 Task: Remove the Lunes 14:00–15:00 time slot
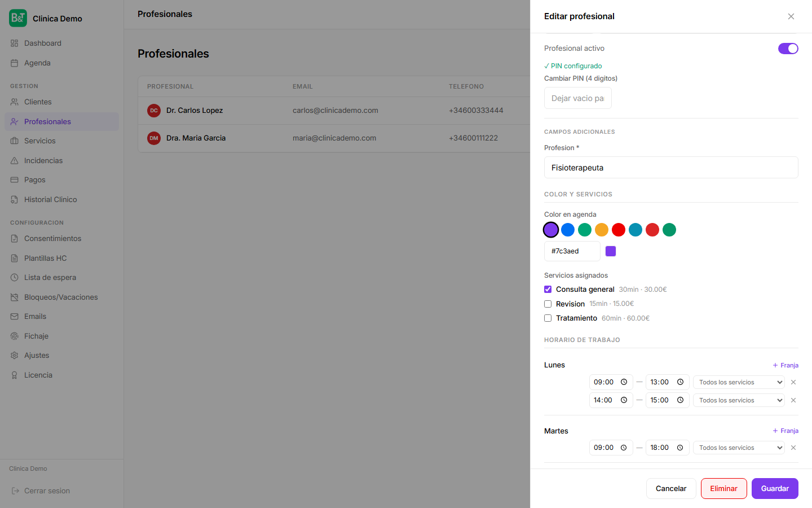pyautogui.click(x=793, y=400)
